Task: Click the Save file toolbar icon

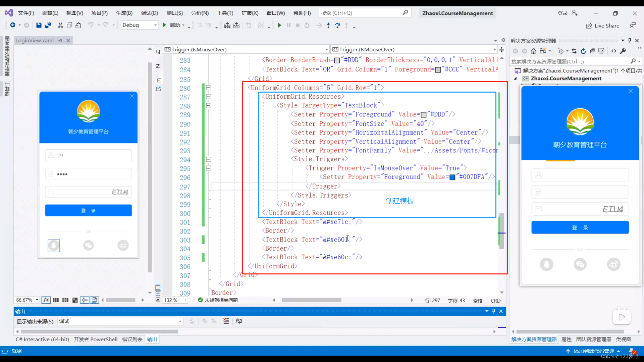Action: coord(39,25)
